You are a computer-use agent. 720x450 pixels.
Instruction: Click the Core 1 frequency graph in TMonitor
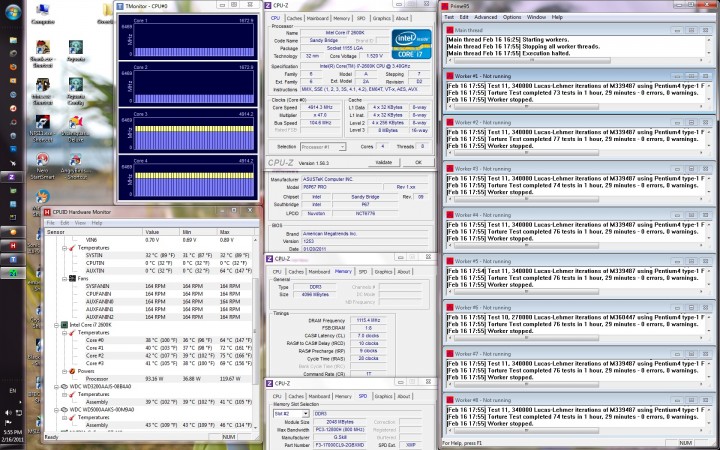[194, 39]
